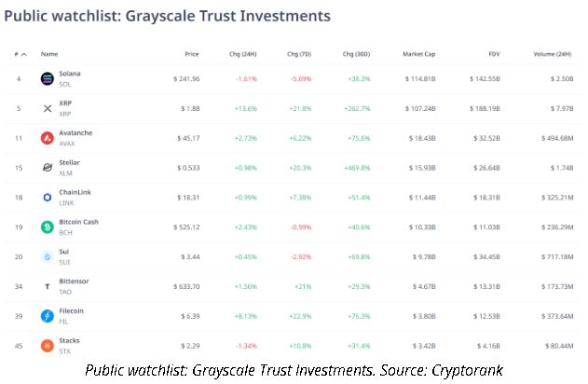This screenshot has height=384, width=588.
Task: Click the Stellar coin icon
Action: [48, 168]
